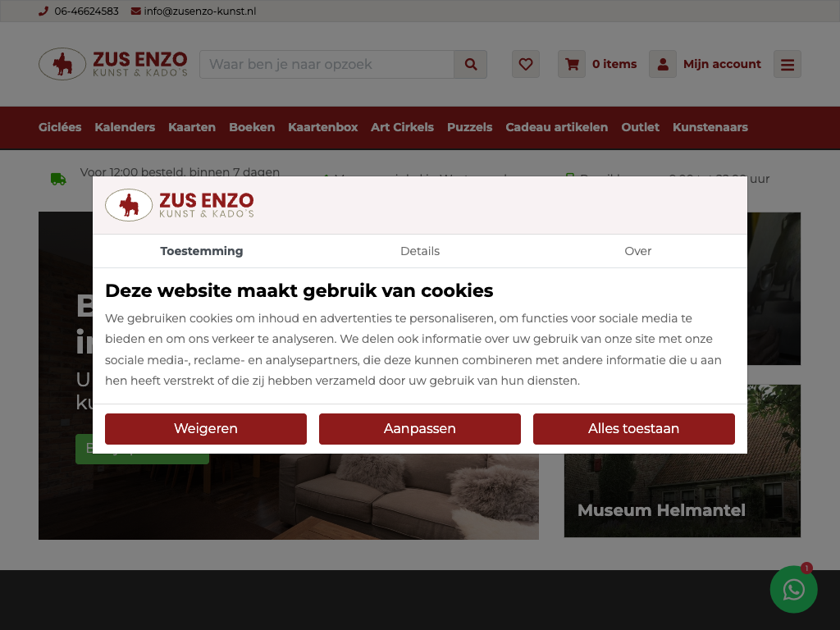The width and height of the screenshot is (840, 630).
Task: Click the Zus Enzo header logo
Action: pos(113,64)
